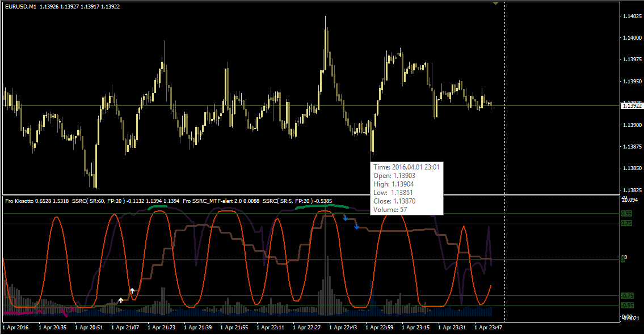Click the Fro Kiosotto indicator label
The width and height of the screenshot is (644, 335).
click(19, 201)
